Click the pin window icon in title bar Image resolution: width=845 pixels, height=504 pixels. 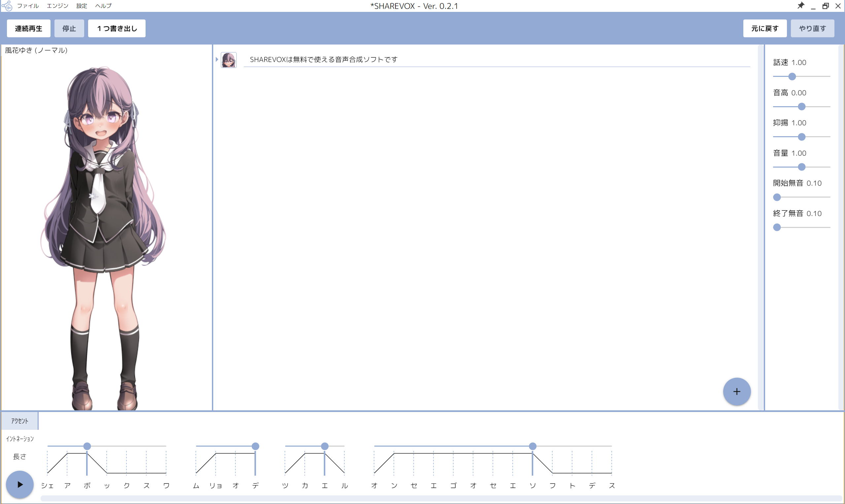(801, 5)
